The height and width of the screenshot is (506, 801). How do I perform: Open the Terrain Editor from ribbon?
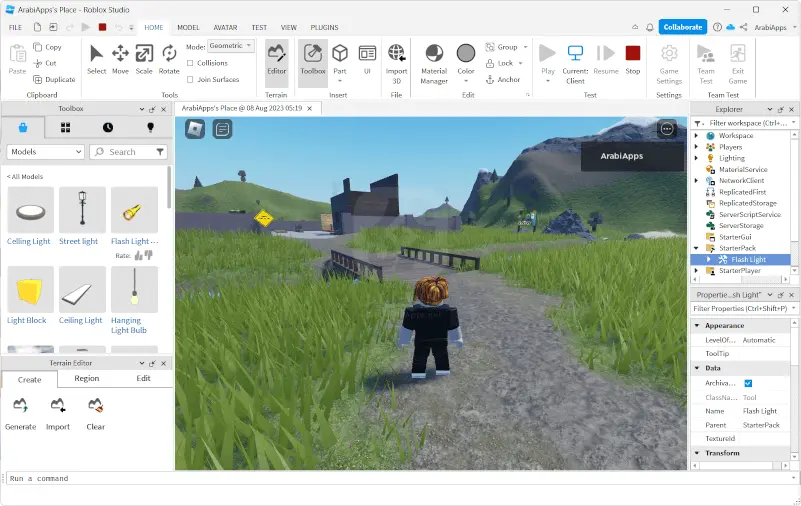point(277,58)
